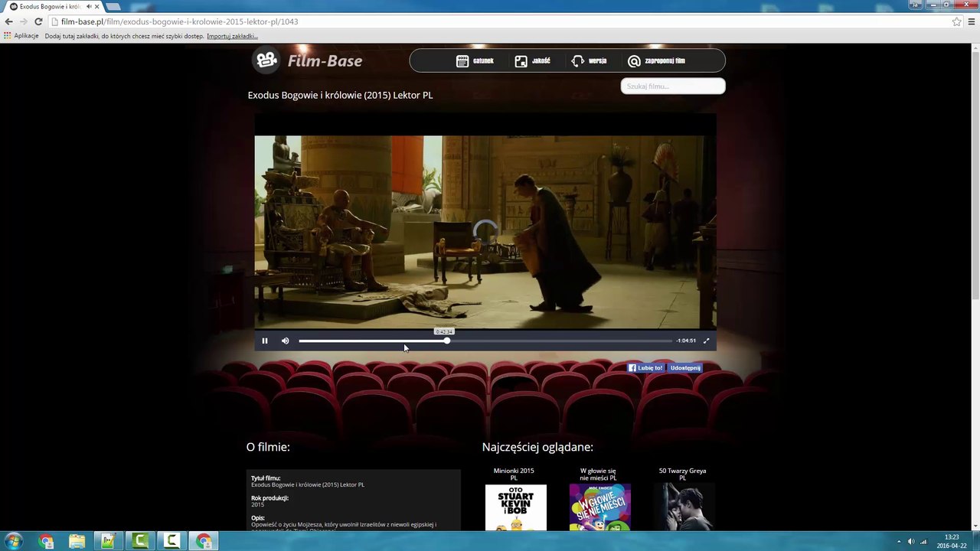Click 'W głowie się nie mieści PL' title
Screen dimensions: 980x551
pos(598,474)
